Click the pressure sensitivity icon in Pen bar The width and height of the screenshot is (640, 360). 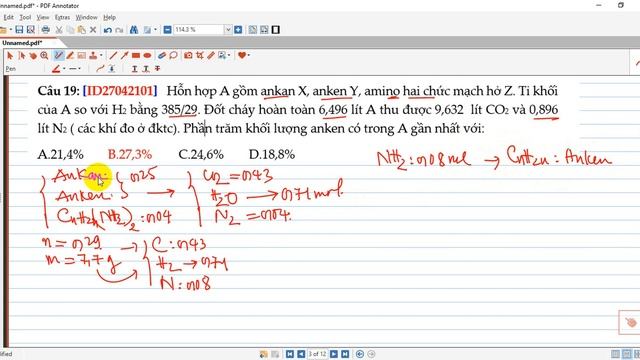click(111, 69)
